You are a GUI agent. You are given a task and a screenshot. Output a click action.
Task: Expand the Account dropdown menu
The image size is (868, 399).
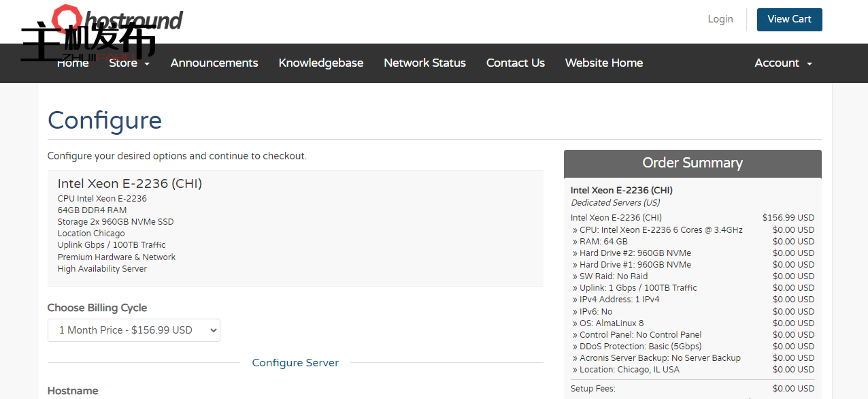[783, 63]
